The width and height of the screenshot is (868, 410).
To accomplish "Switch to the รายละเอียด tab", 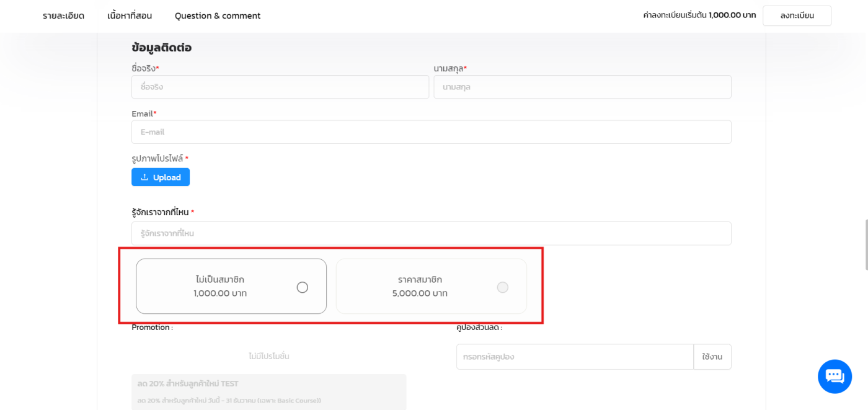I will [x=63, y=16].
